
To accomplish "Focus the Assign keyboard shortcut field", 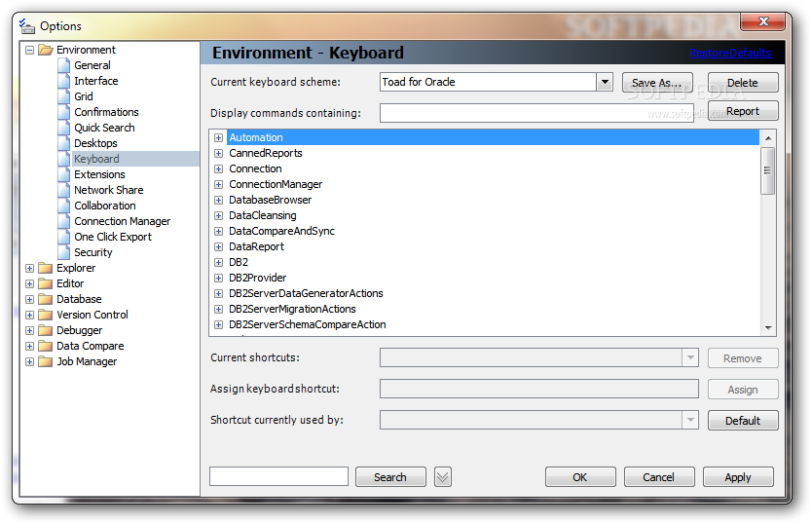I will click(539, 389).
